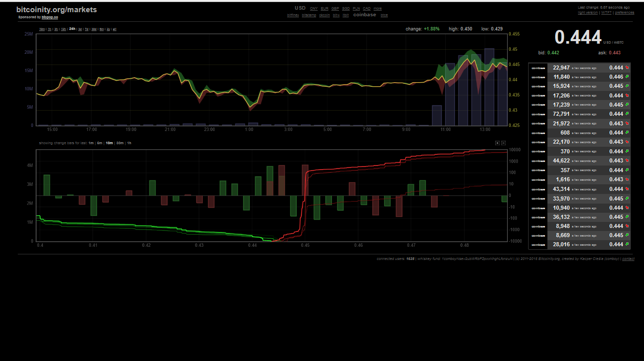Select the USD currency
This screenshot has width=644, height=361.
click(x=300, y=8)
